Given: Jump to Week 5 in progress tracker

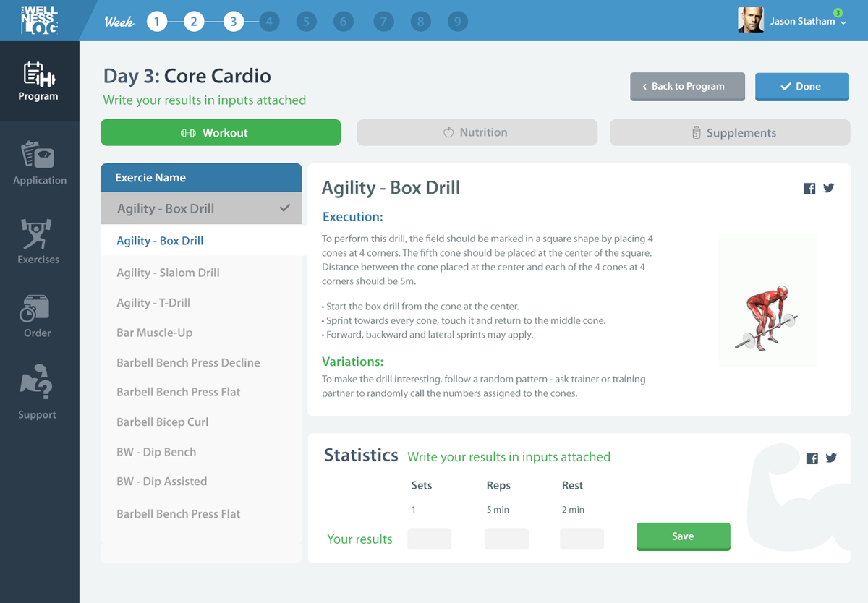Looking at the screenshot, I should point(306,22).
